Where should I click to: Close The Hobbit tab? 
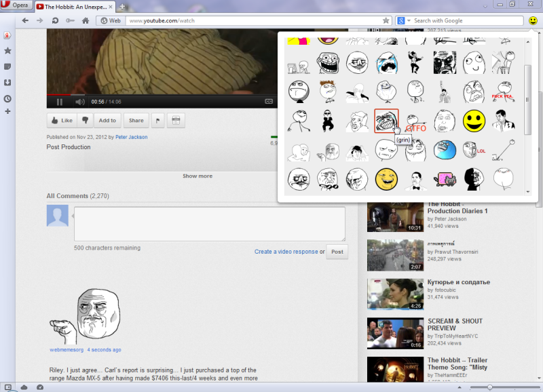pos(111,7)
